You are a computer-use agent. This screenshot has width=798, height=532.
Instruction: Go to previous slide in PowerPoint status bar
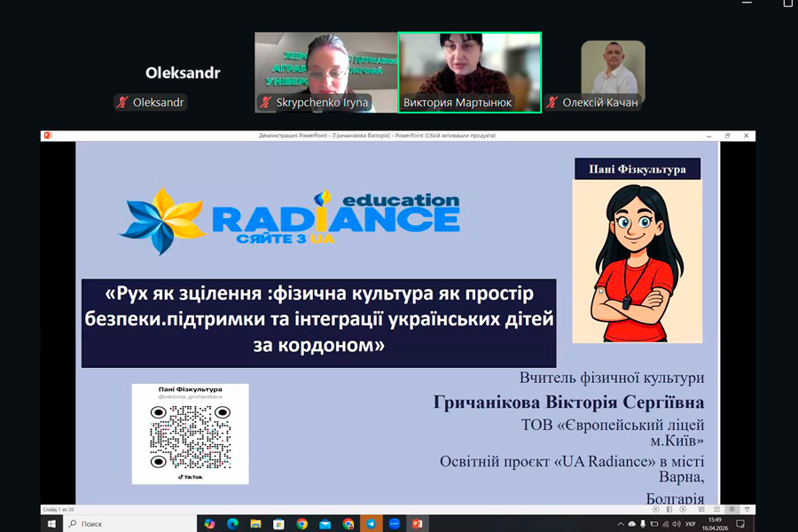pyautogui.click(x=656, y=509)
